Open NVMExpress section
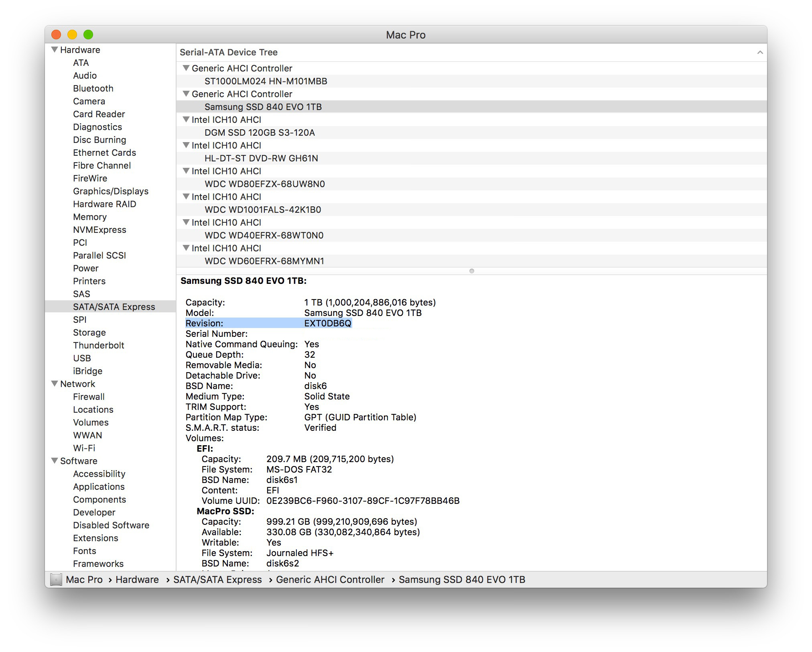 tap(99, 230)
